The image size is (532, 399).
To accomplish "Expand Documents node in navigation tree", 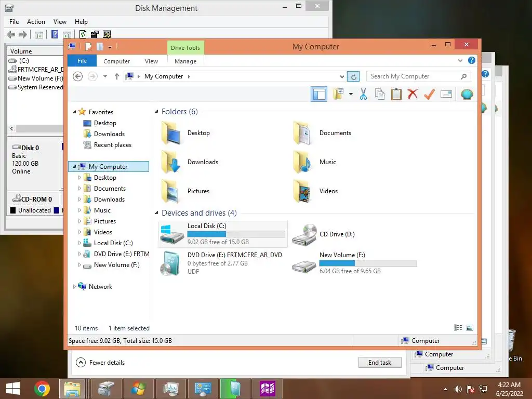I will (79, 188).
